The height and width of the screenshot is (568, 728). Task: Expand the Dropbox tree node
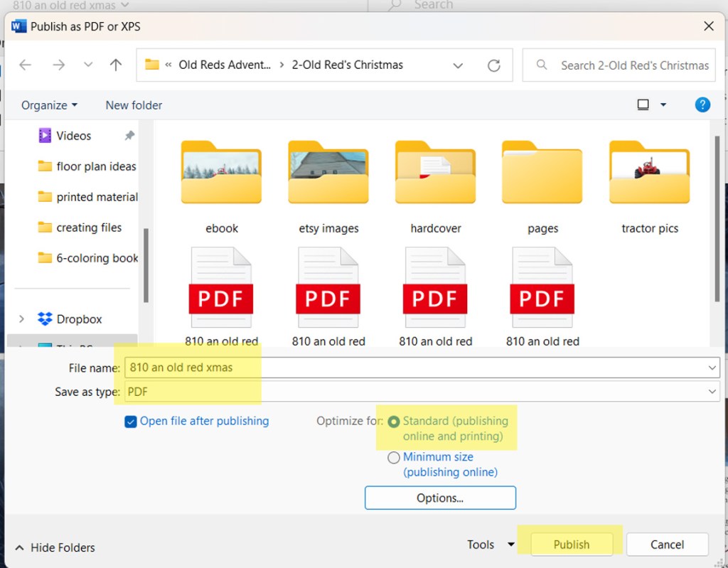pyautogui.click(x=21, y=319)
